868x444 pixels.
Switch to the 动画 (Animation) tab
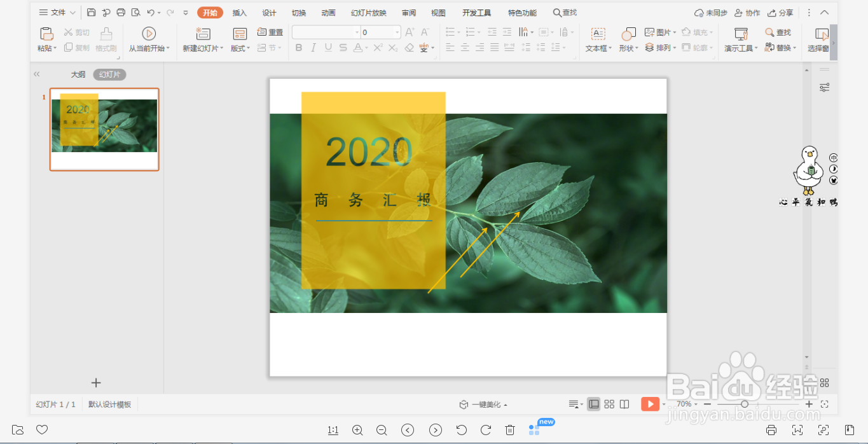click(328, 13)
